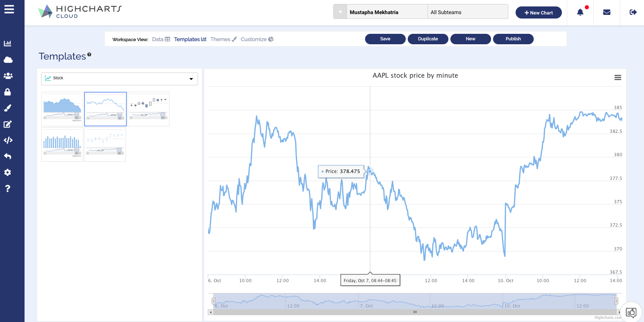
Task: Click the navigator's right range handle
Action: [x=616, y=301]
